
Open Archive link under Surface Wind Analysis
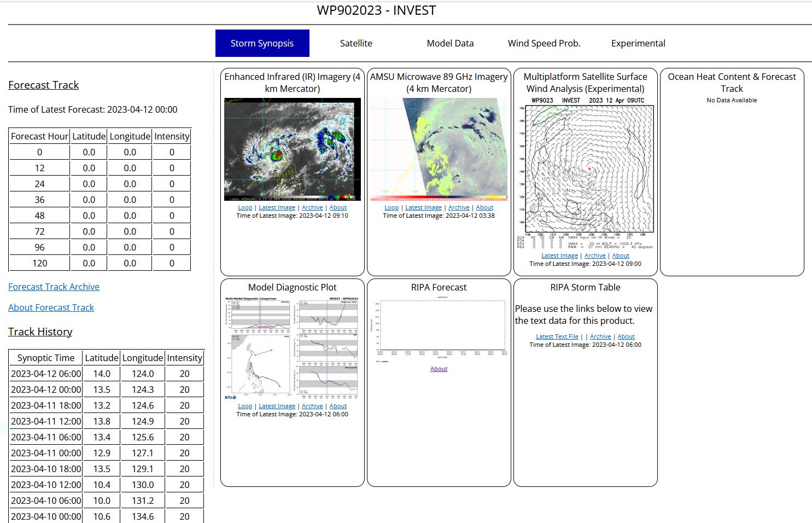click(x=595, y=255)
